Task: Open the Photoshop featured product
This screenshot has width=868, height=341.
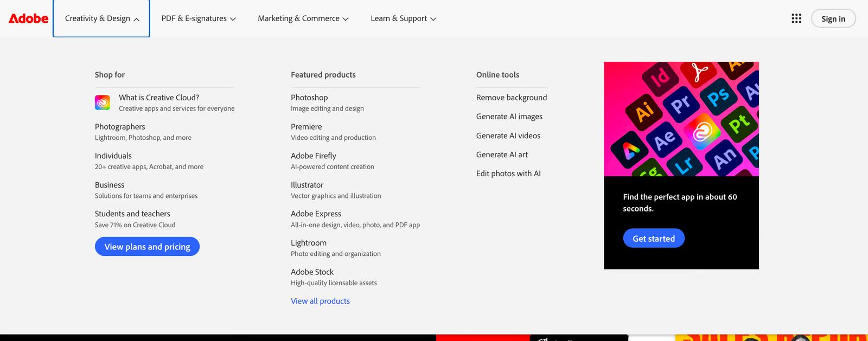Action: [309, 98]
